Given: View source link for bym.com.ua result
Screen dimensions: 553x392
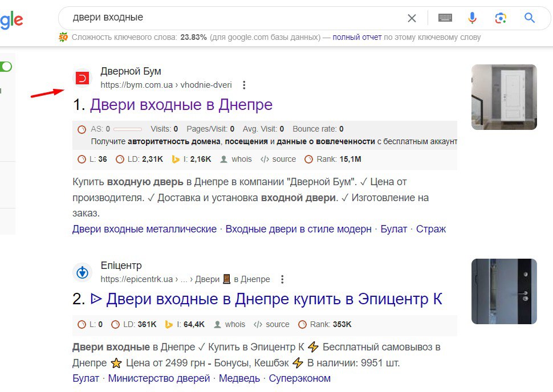Looking at the screenshot, I should pyautogui.click(x=278, y=160).
